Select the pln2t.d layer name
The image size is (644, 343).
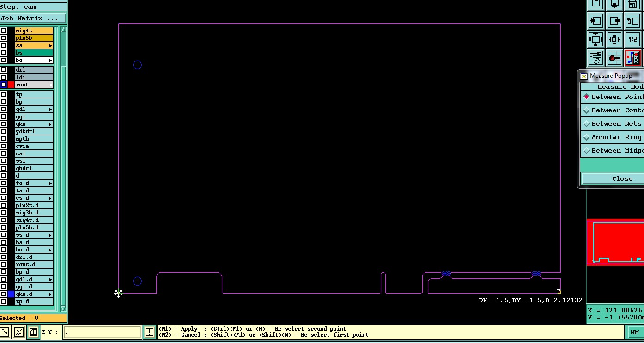tap(34, 205)
